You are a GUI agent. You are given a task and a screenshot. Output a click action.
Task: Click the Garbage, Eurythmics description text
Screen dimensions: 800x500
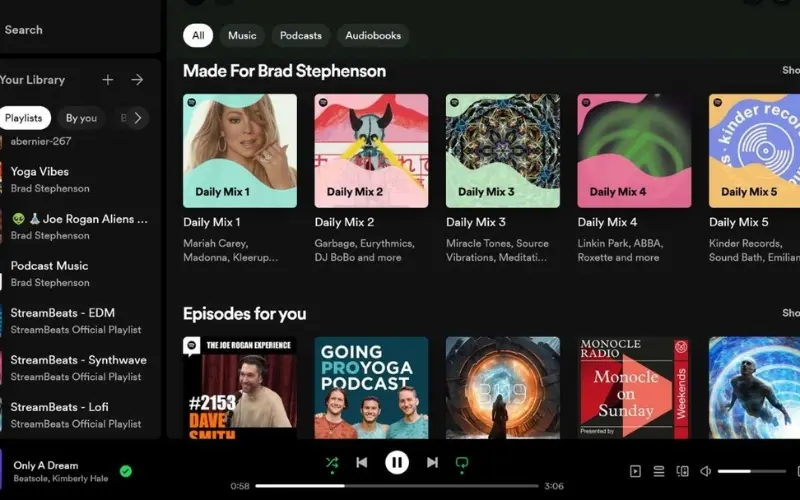(364, 251)
